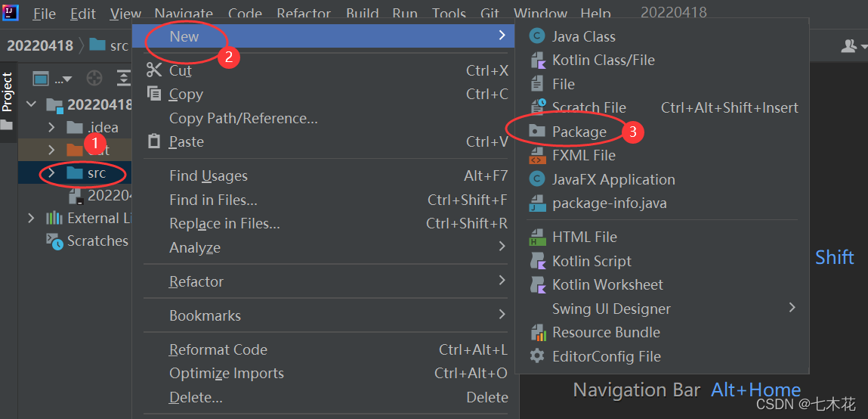Screen dimensions: 868x419
Task: Click the Scratches and Consoles icon
Action: coord(54,241)
